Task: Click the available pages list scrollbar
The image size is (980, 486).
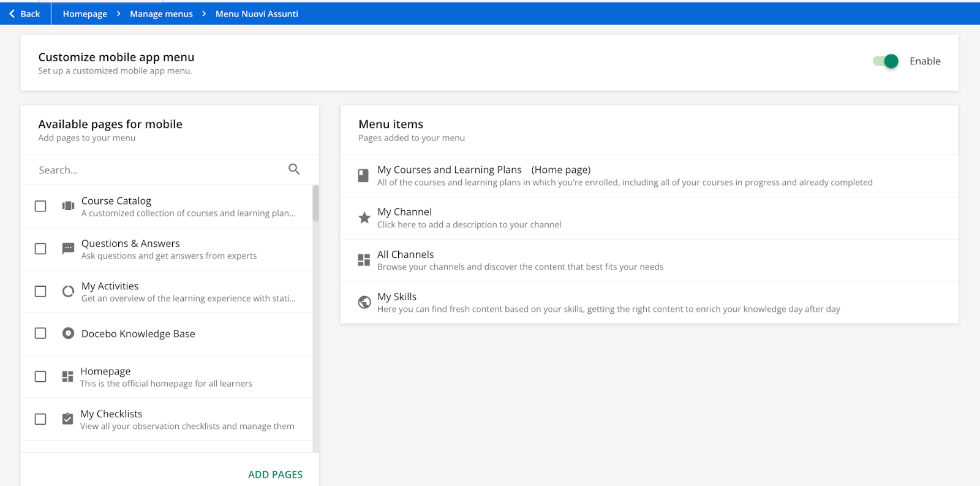Action: point(316,203)
